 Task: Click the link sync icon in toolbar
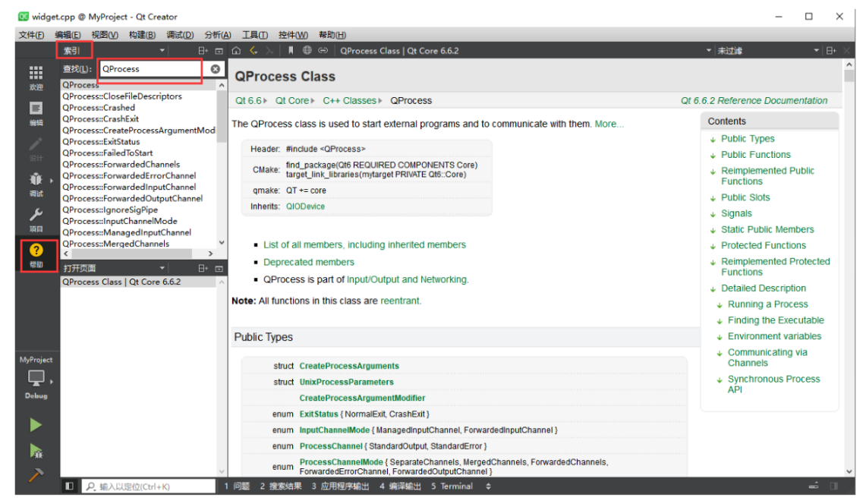click(323, 51)
